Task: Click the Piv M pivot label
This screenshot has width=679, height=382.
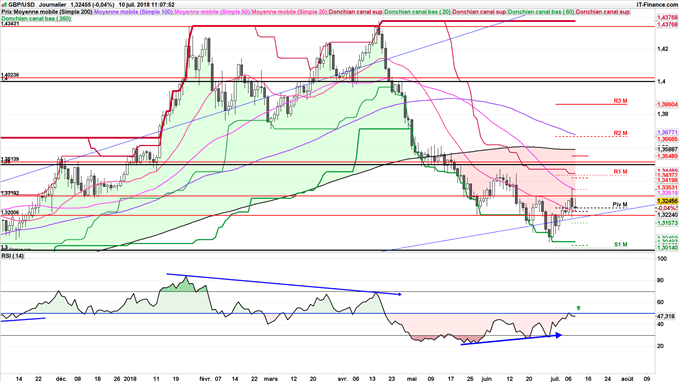Action: [620, 204]
